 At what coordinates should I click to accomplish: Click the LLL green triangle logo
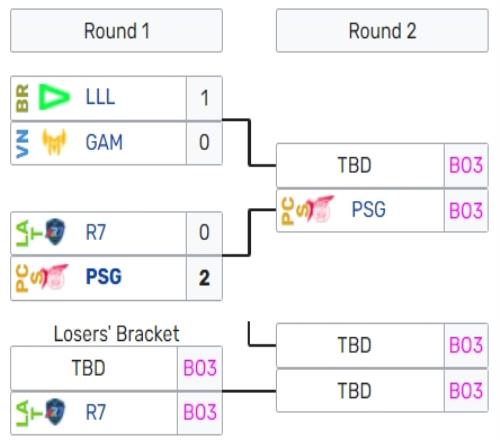(54, 97)
